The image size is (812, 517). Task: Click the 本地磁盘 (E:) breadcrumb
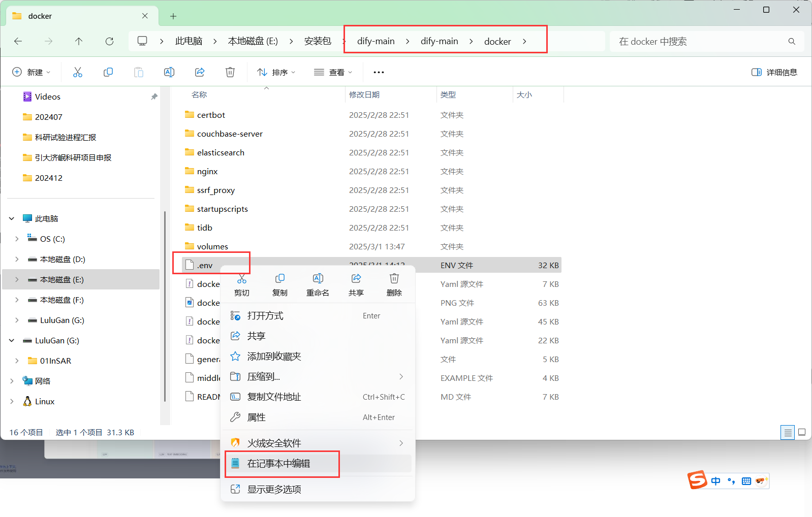coord(253,41)
